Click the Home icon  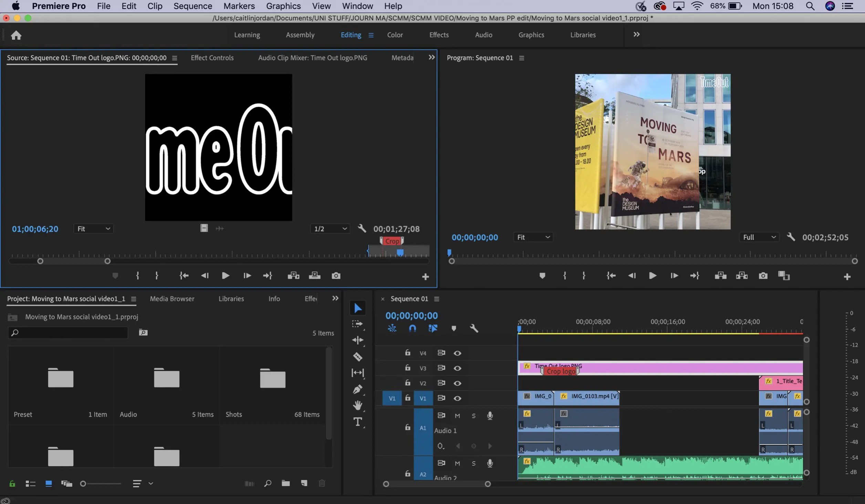click(x=16, y=35)
